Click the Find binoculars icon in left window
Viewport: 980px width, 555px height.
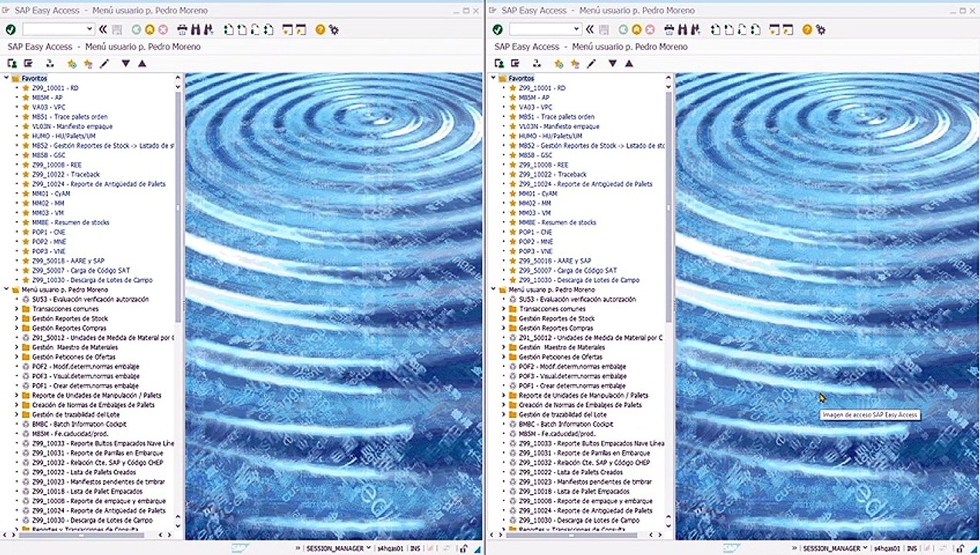[195, 29]
